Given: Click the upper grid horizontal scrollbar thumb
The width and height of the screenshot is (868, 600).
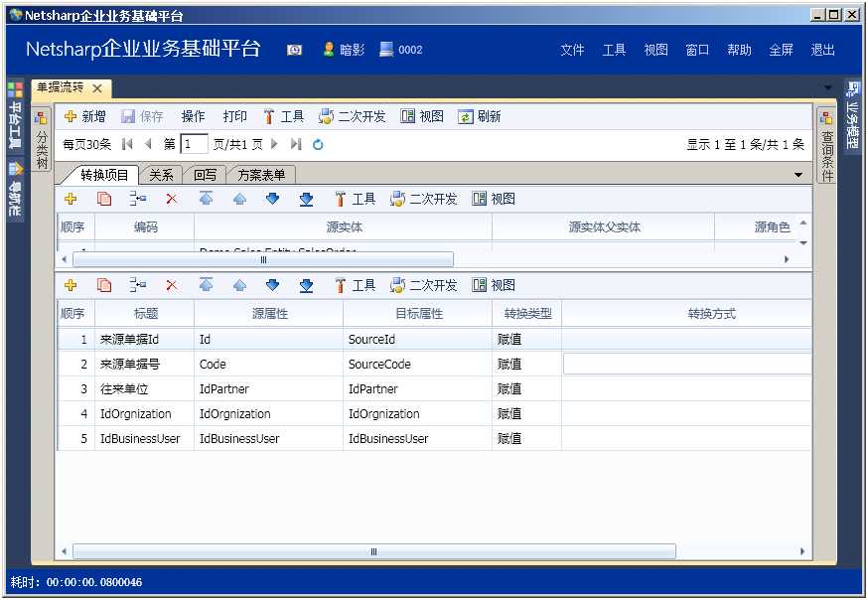Looking at the screenshot, I should 263,259.
